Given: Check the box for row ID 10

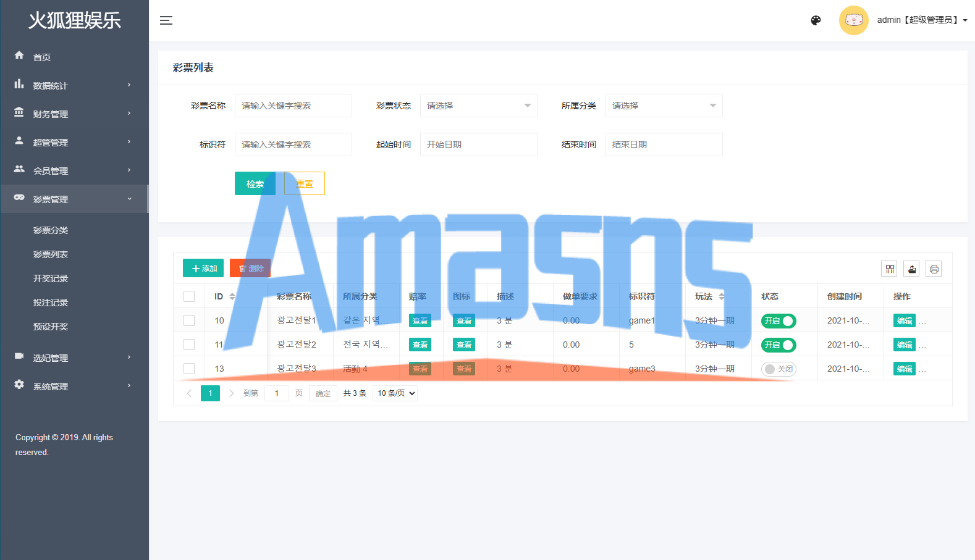Looking at the screenshot, I should click(189, 320).
